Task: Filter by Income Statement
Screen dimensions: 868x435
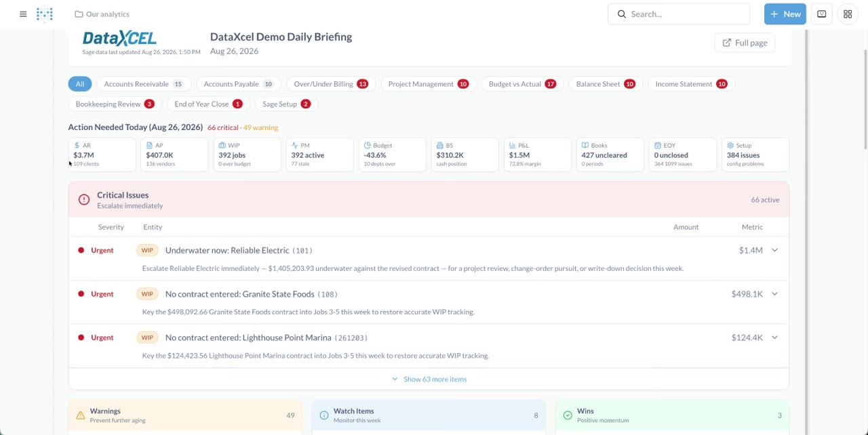Action: pos(691,84)
